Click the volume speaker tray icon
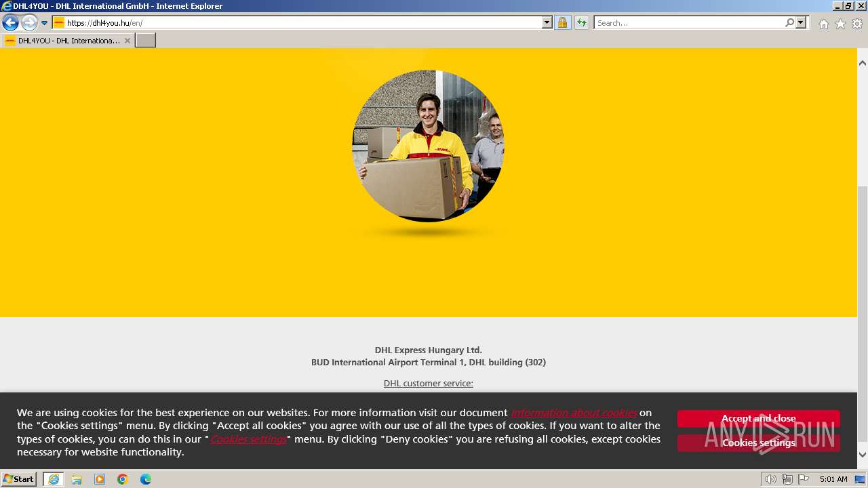Viewport: 868px width, 488px height. pyautogui.click(x=770, y=479)
